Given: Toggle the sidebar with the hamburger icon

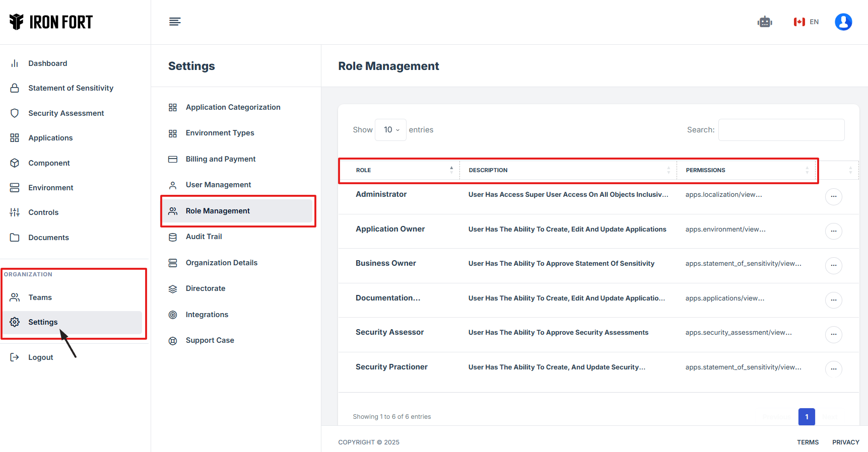Looking at the screenshot, I should coord(175,22).
